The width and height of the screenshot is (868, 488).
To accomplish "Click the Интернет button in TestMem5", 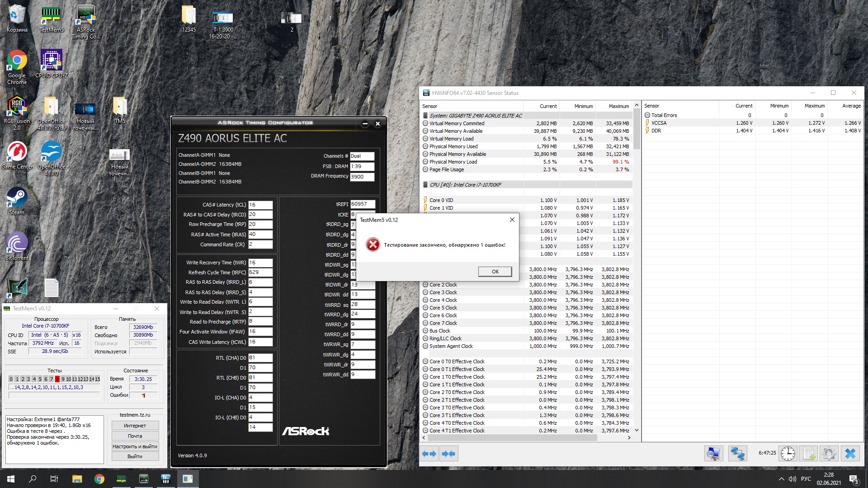I will click(135, 426).
